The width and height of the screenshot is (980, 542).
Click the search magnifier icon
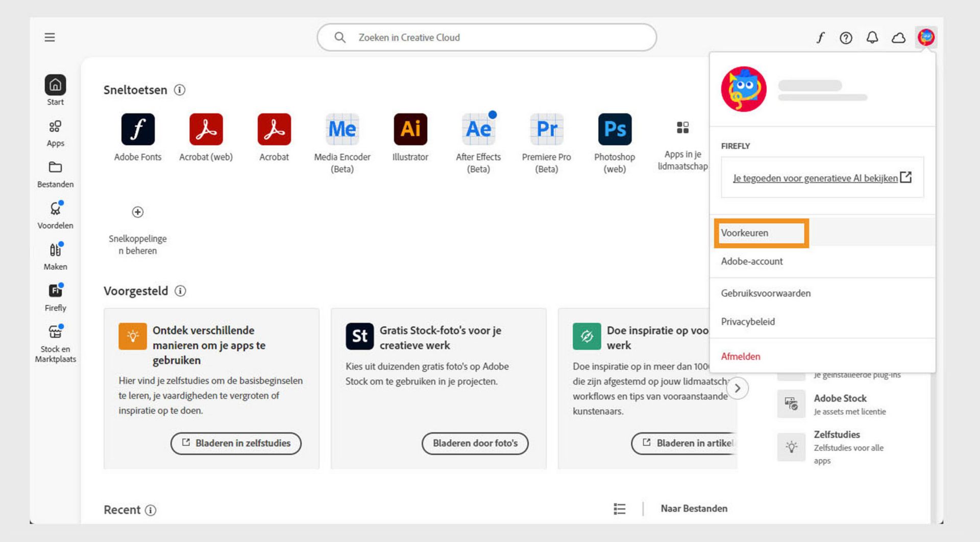(340, 37)
